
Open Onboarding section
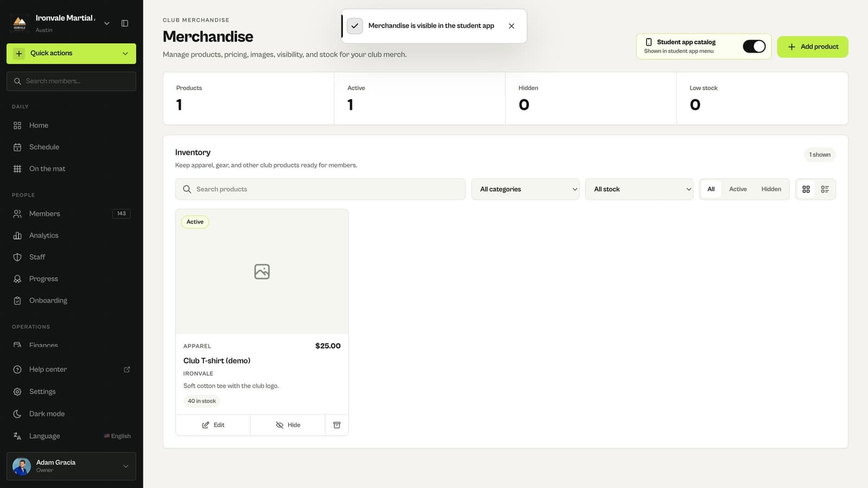[x=71, y=300]
